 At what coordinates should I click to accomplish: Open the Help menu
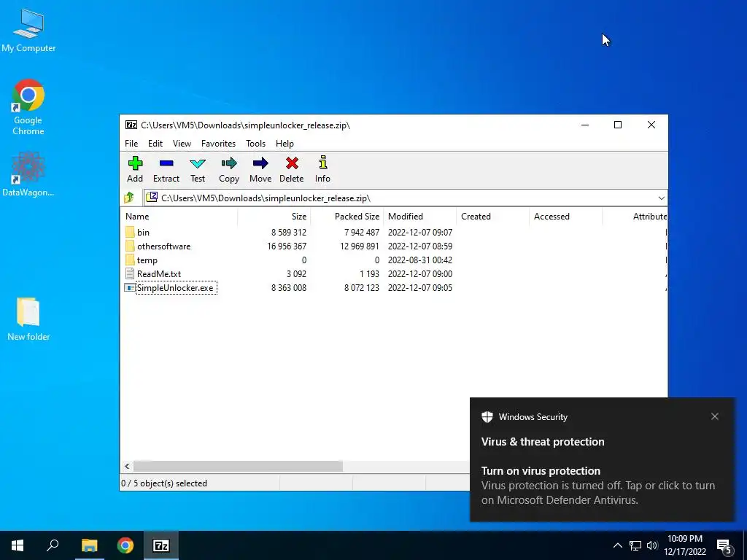(285, 144)
